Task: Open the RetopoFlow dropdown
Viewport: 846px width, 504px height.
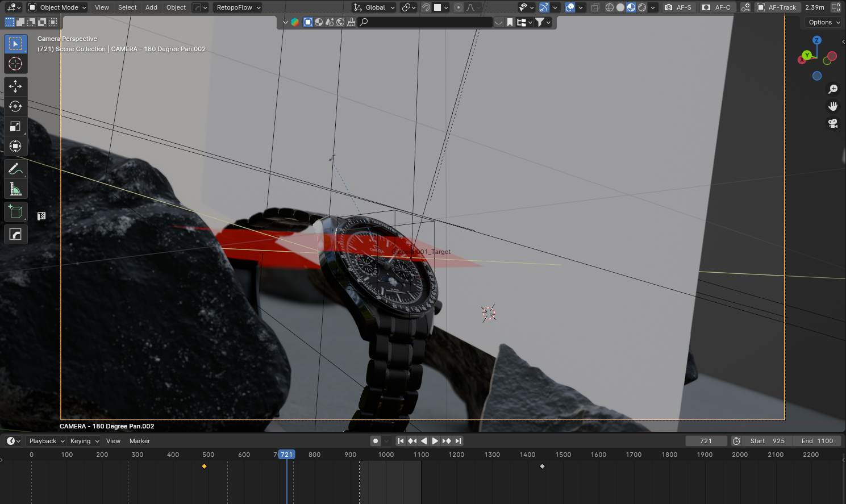Action: pos(239,7)
